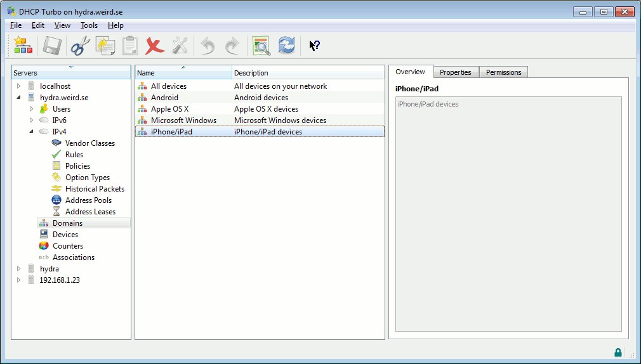The image size is (641, 364).
Task: Collapse the IPv4 node arrow
Action: [x=32, y=132]
